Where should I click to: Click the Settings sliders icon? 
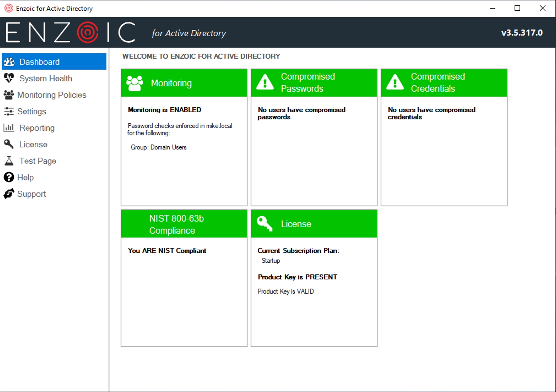coord(9,111)
